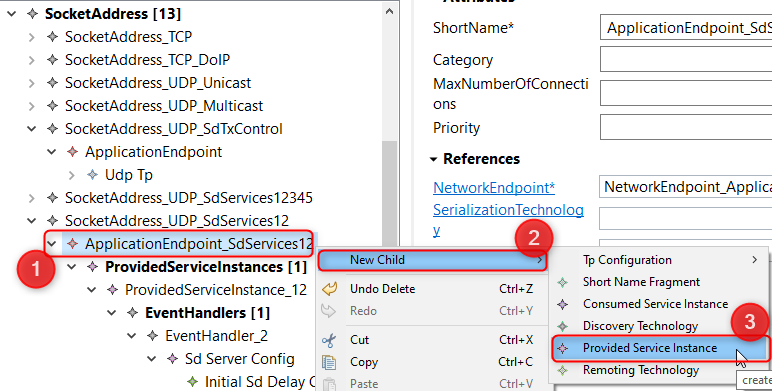772x391 pixels.
Task: Click the Undo Delete arrow icon
Action: pos(329,289)
